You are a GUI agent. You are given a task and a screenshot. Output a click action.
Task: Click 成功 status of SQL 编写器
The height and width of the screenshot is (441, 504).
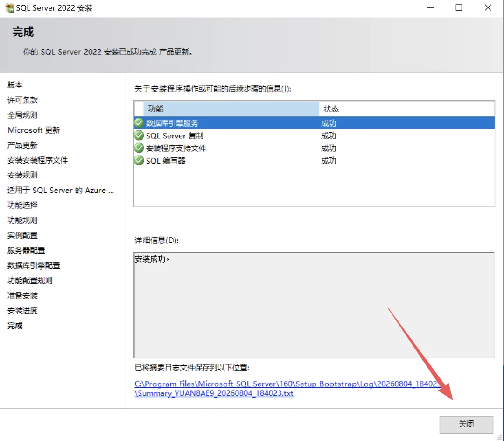point(328,161)
